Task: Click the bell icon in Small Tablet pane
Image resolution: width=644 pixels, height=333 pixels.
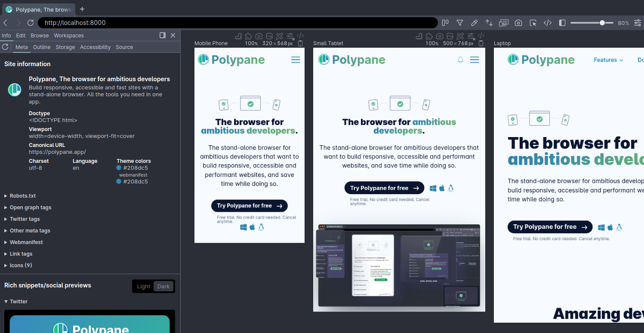Action: tap(460, 60)
